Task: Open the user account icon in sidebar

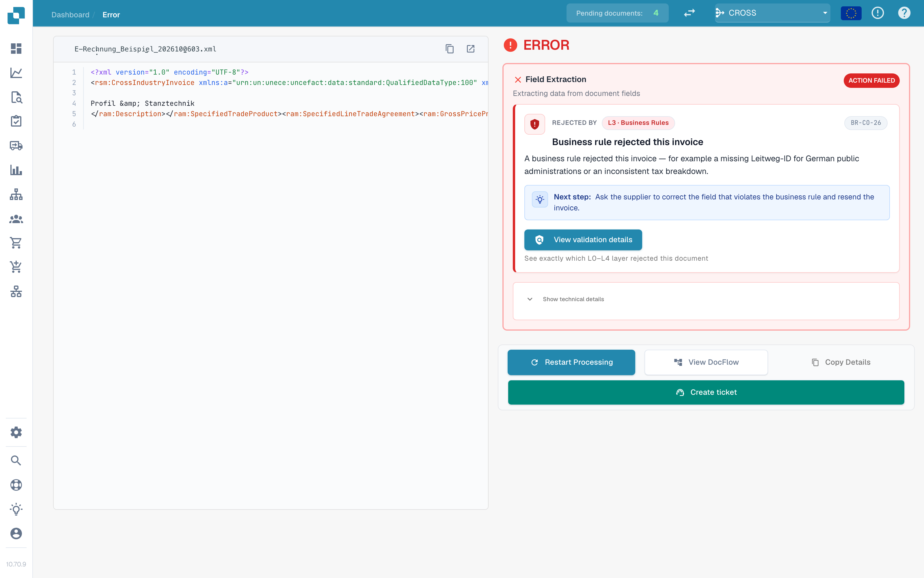Action: click(x=16, y=533)
